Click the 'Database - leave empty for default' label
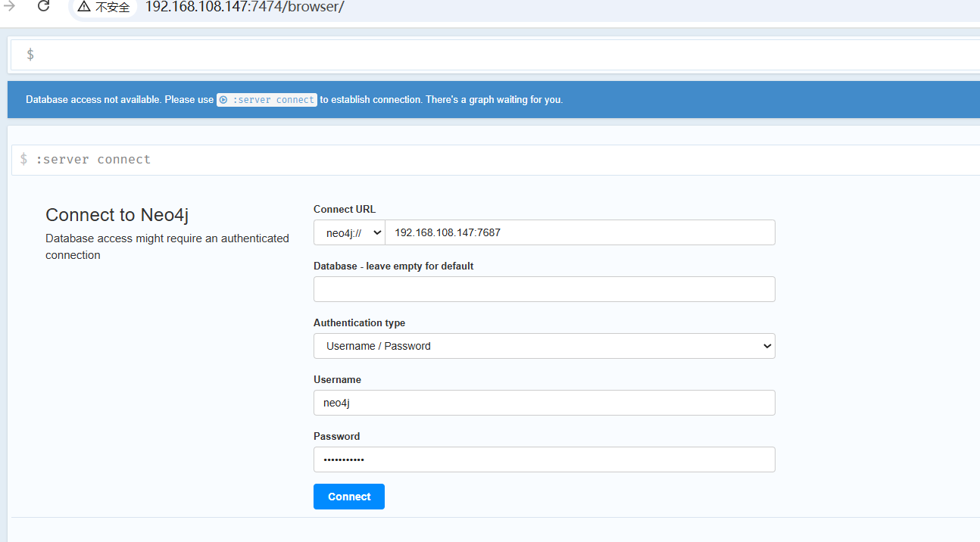 click(394, 266)
